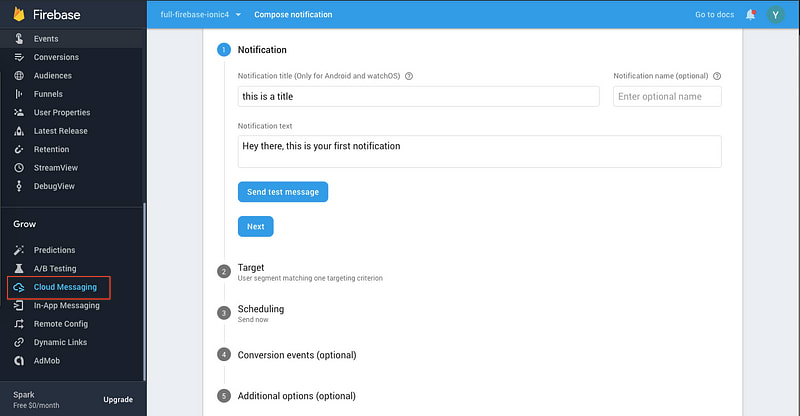Click the In-App Messaging icon

[x=19, y=305]
